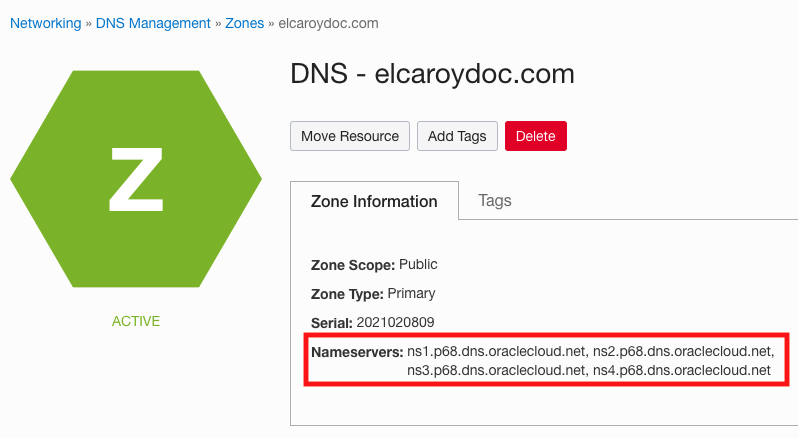Click elcaroydoc.com in the breadcrumb trail

click(x=329, y=23)
